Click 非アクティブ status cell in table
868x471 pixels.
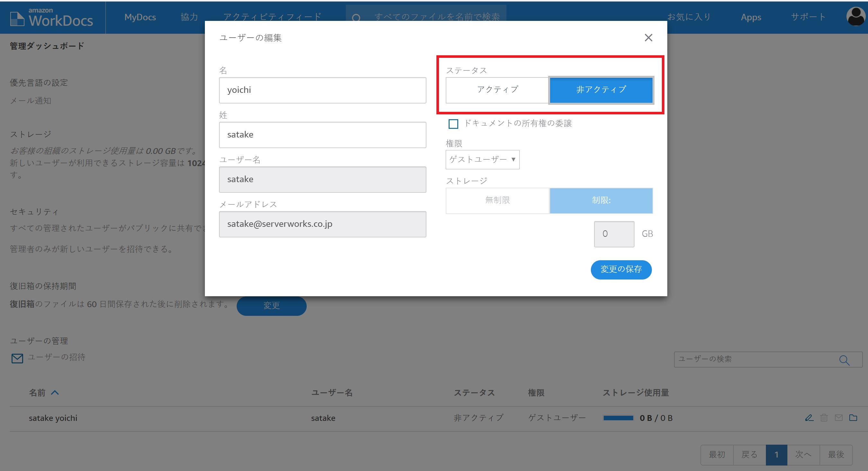point(478,418)
